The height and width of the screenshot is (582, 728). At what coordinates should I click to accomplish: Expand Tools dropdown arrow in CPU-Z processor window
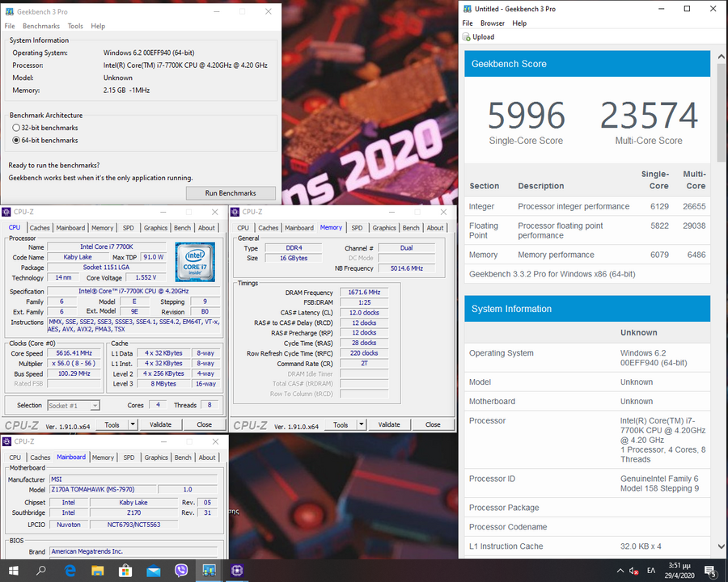pos(133,424)
